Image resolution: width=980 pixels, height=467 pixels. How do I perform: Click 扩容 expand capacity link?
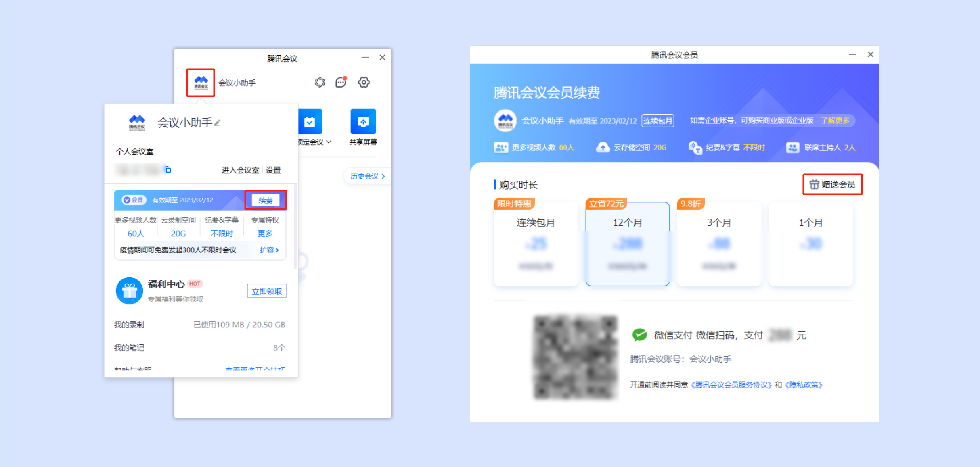click(x=269, y=250)
